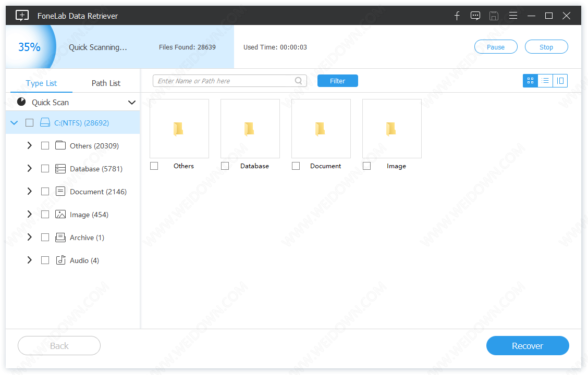Click the Quick Scanning... status text
This screenshot has width=588, height=375.
pos(98,47)
